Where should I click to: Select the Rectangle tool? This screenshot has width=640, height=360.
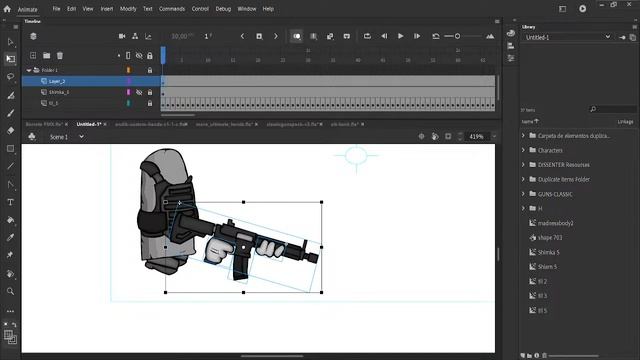pyautogui.click(x=11, y=149)
